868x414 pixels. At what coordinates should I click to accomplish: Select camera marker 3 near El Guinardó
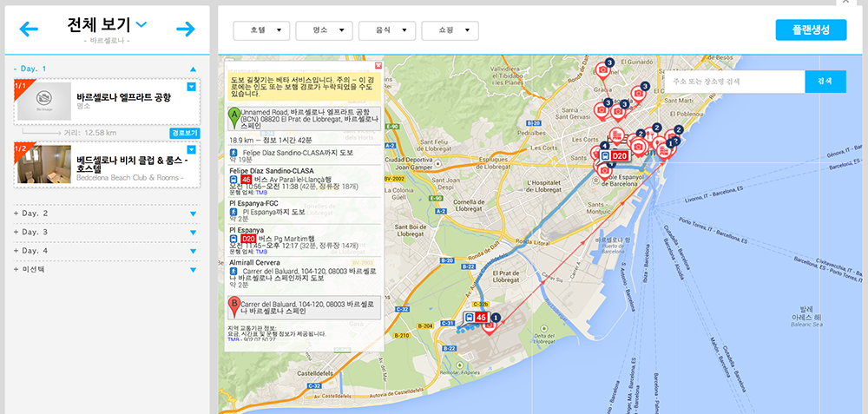point(602,70)
